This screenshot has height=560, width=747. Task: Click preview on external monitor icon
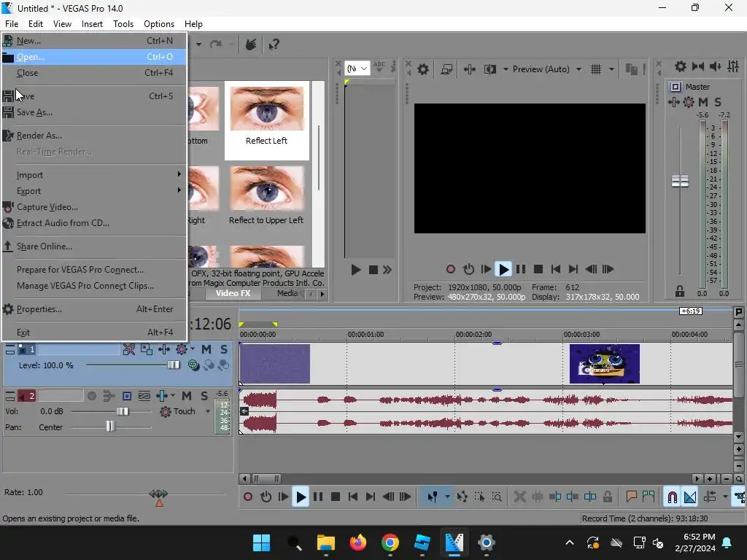(446, 69)
